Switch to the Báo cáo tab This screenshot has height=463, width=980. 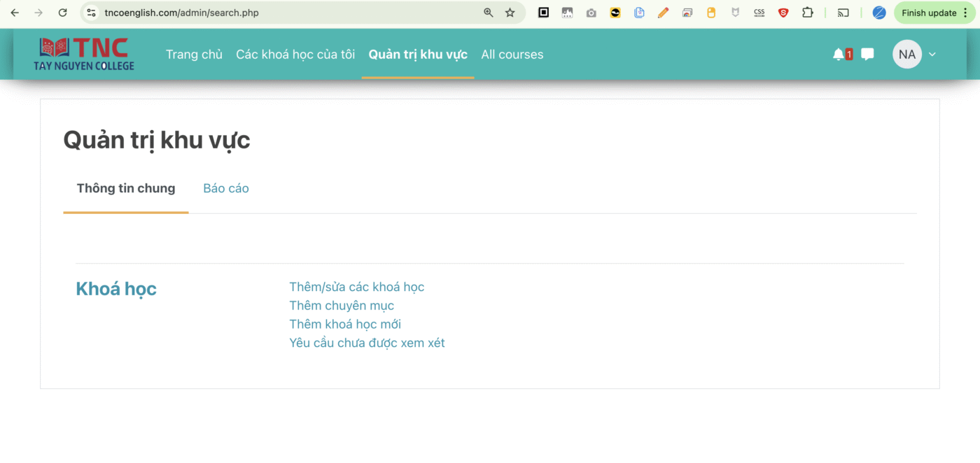click(226, 188)
